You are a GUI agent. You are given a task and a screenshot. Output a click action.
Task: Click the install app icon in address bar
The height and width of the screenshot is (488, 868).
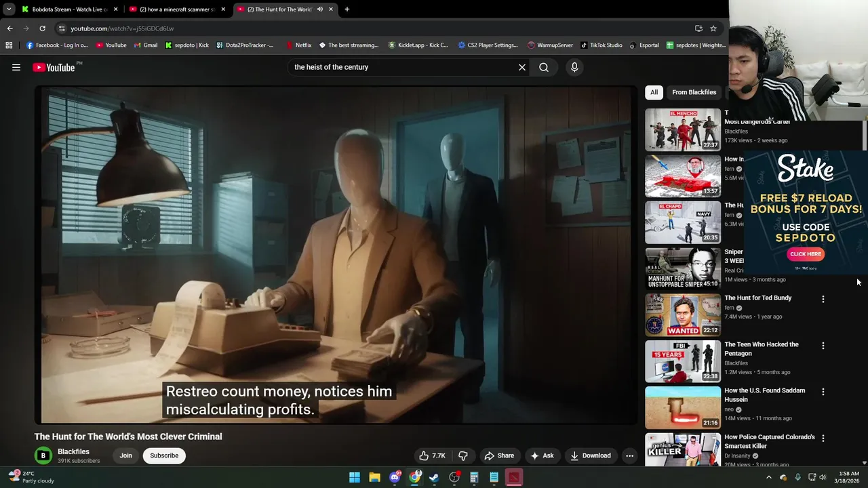[x=698, y=28]
